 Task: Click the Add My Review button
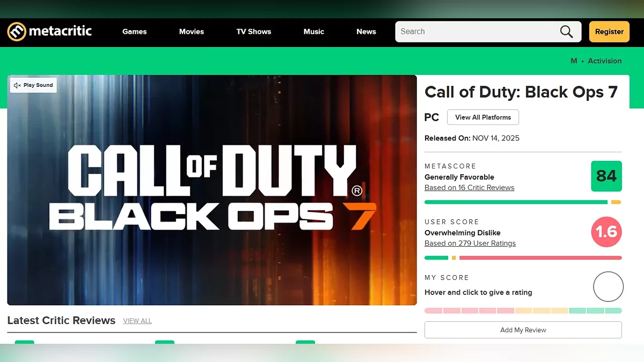pyautogui.click(x=523, y=330)
